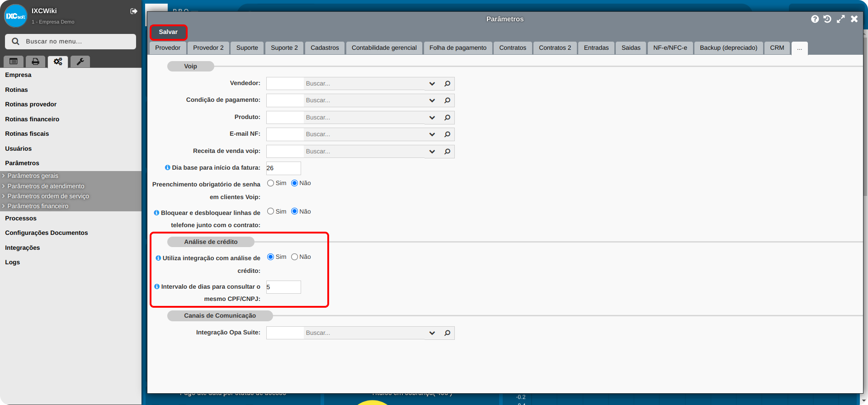This screenshot has height=405, width=868.
Task: Select Sim for Utiliza integração com análise de crédito
Action: pyautogui.click(x=270, y=257)
